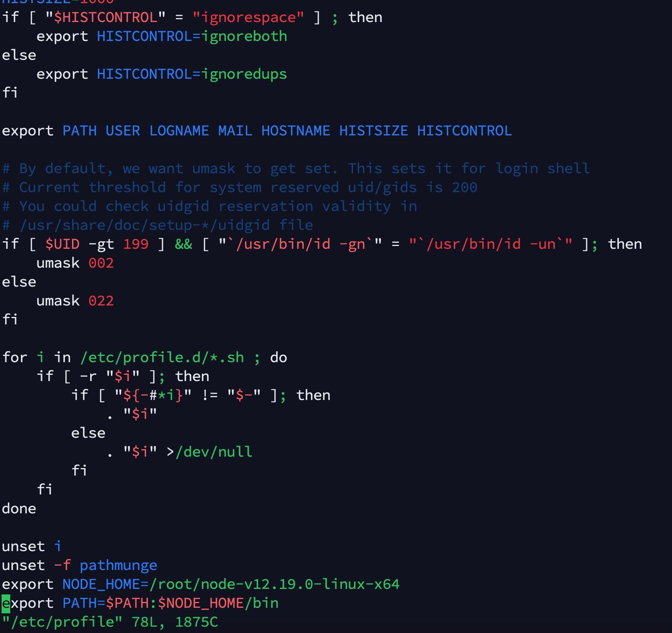Screen dimensions: 672x633
Task: Click the "unset i" line
Action: pyautogui.click(x=32, y=546)
